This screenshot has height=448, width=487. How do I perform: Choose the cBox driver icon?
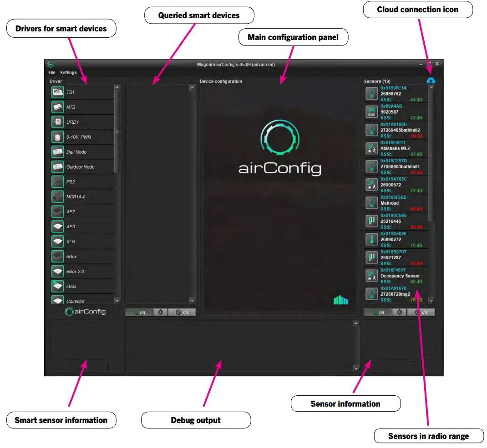(57, 286)
